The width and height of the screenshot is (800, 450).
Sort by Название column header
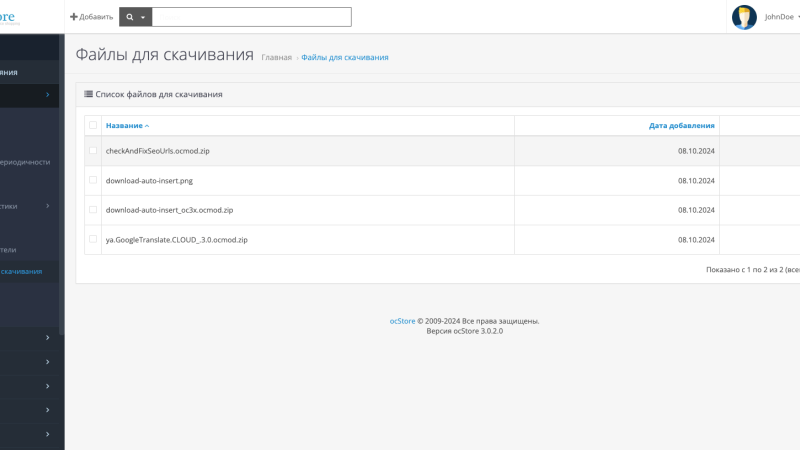[124, 126]
